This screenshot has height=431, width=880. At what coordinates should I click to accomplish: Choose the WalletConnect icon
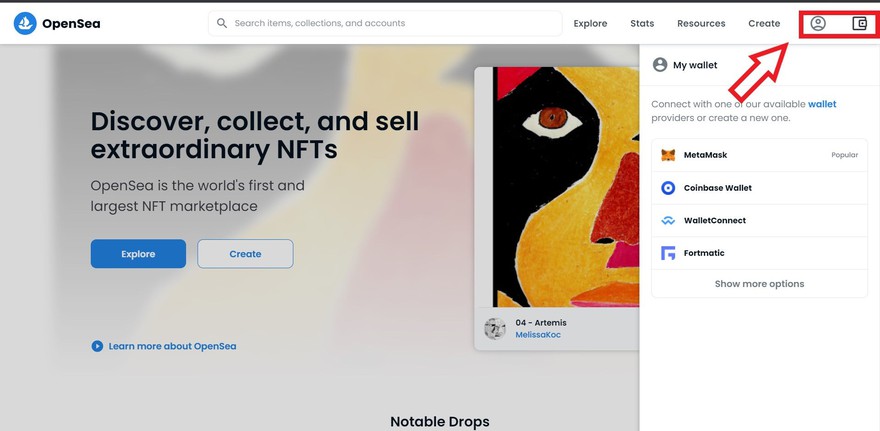pos(668,221)
